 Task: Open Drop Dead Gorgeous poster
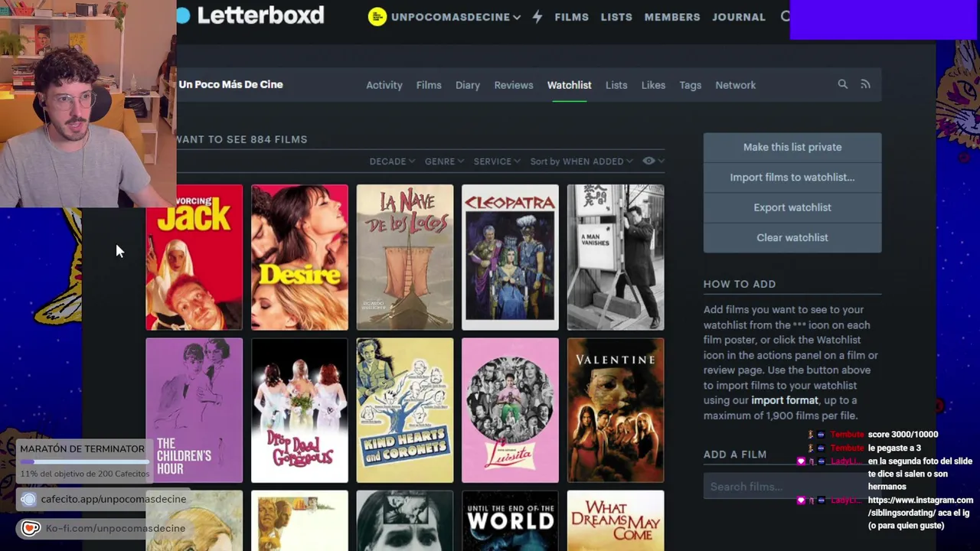point(299,410)
